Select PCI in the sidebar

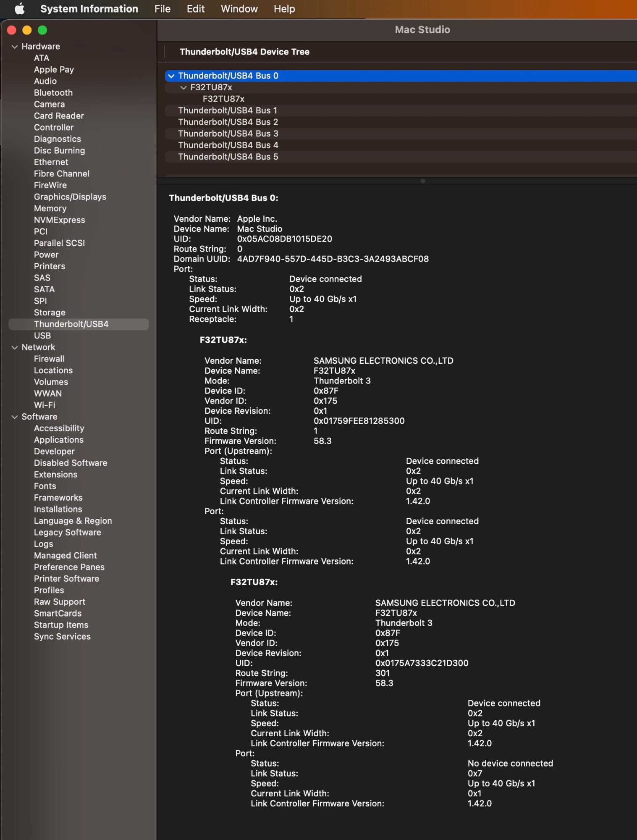41,231
